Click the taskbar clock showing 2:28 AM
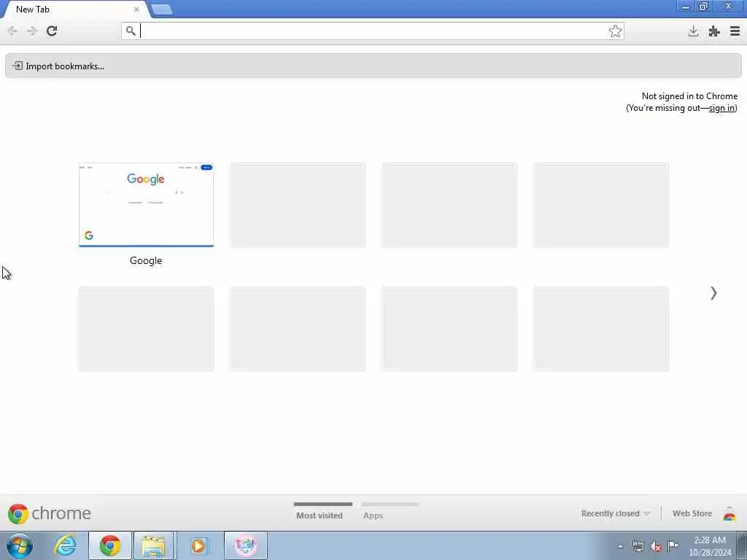The height and width of the screenshot is (560, 747). (710, 546)
